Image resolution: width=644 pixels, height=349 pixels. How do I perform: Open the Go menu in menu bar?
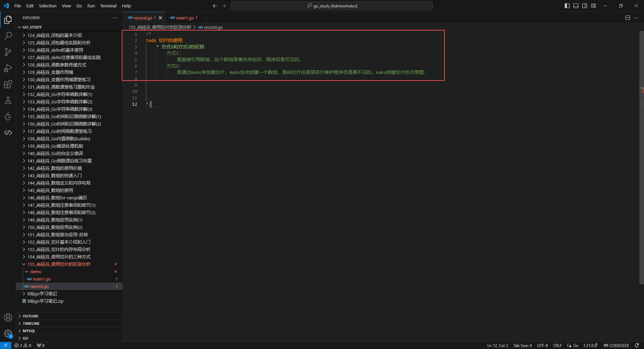[79, 6]
